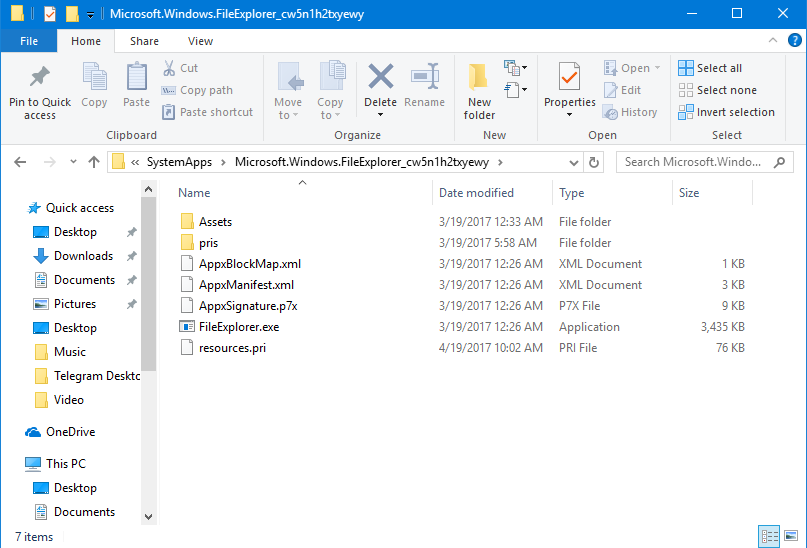807x548 pixels.
Task: Switch to Details view icon in status bar
Action: [769, 537]
